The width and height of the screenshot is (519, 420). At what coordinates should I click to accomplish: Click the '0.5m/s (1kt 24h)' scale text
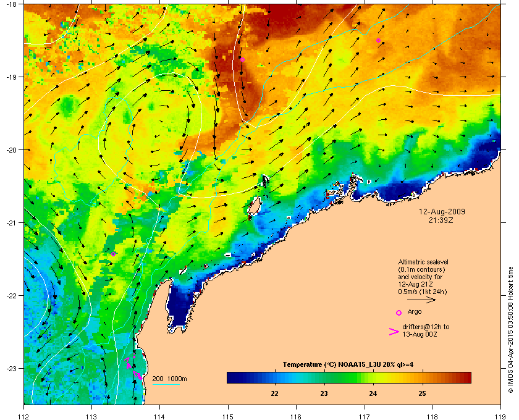click(423, 292)
